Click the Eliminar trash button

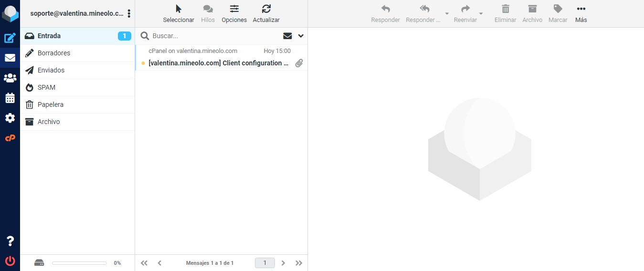506,14
